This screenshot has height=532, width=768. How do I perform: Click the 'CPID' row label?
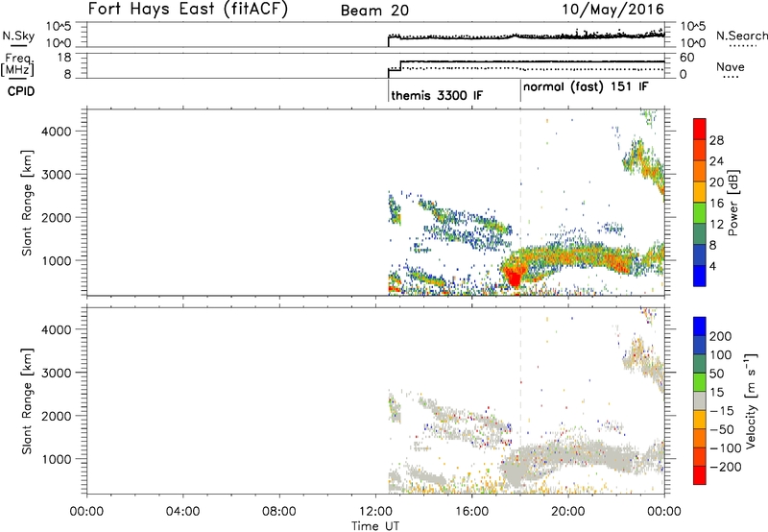tap(21, 91)
